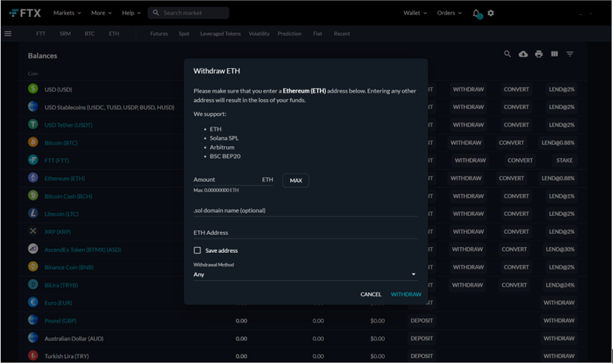This screenshot has height=364, width=613.
Task: Open the Volatility tab
Action: (259, 34)
